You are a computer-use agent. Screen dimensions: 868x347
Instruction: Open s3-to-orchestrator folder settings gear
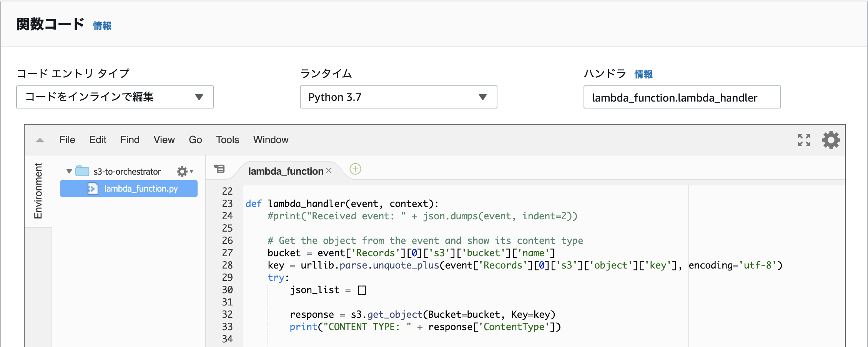[185, 172]
